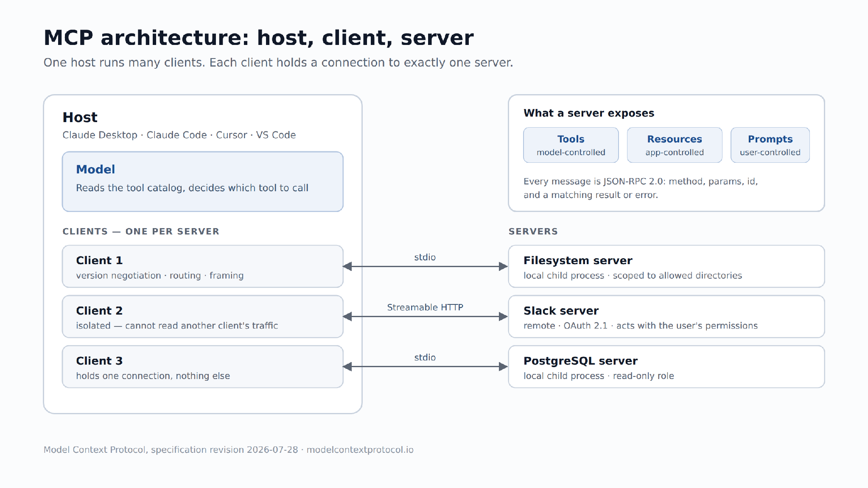The image size is (868, 488).
Task: Click 'local child process · read-only role' text
Action: pyautogui.click(x=599, y=376)
